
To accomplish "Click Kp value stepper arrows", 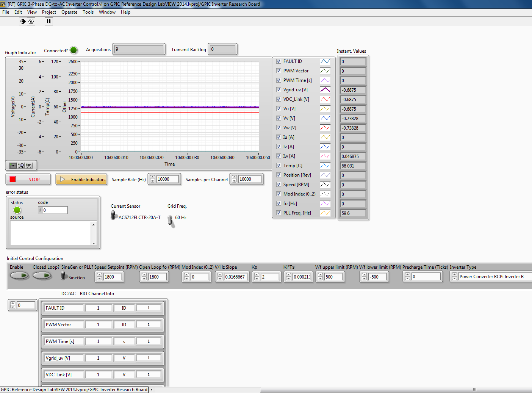I will pyautogui.click(x=257, y=277).
